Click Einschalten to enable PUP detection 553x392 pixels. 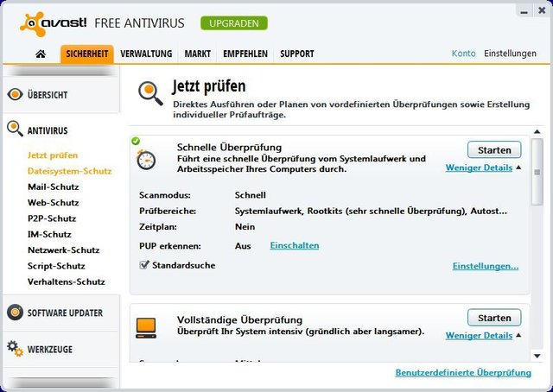(295, 245)
